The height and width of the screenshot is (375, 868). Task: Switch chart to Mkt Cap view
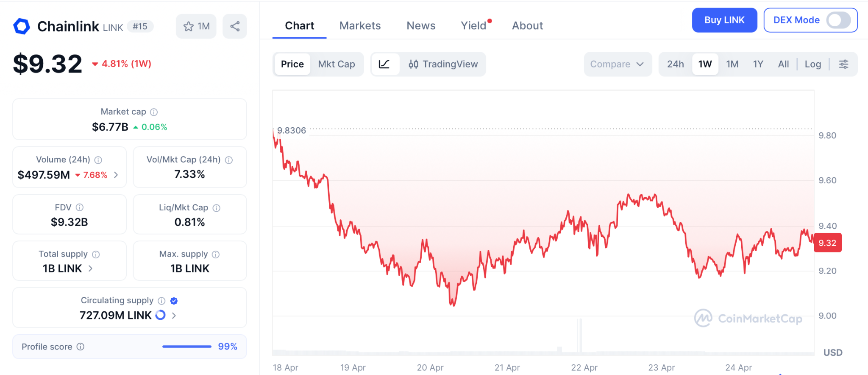pyautogui.click(x=337, y=64)
